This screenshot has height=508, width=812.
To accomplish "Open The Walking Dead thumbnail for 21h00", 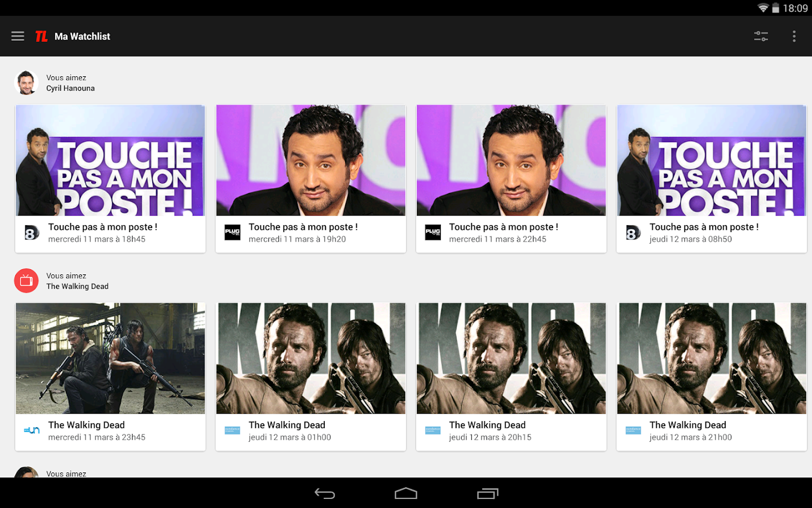I will pos(712,358).
